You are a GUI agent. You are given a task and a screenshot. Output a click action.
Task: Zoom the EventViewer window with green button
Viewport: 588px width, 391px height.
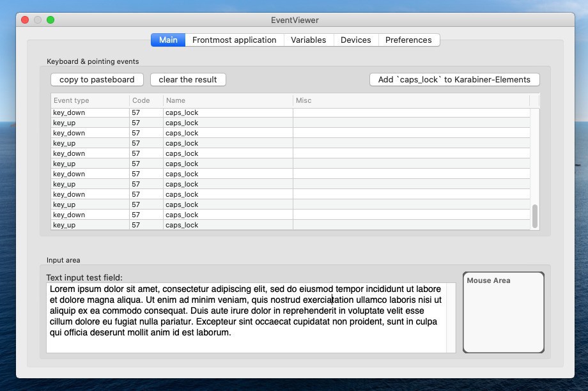(50, 20)
